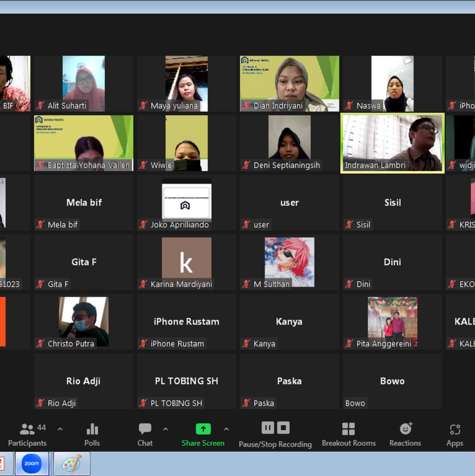Screen dimensions: 475x476
Task: Open the Chat panel icon
Action: (x=145, y=429)
